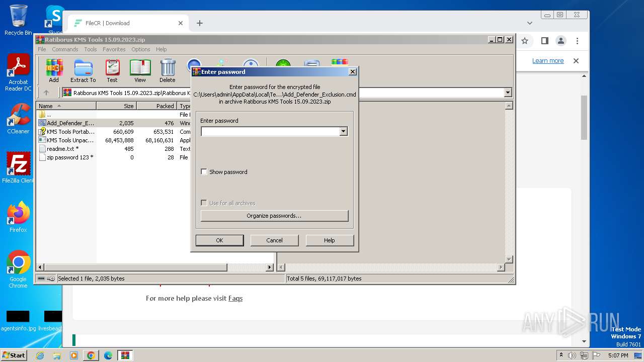Toggle Chrome side panel icon
This screenshot has height=362, width=644.
point(544,41)
